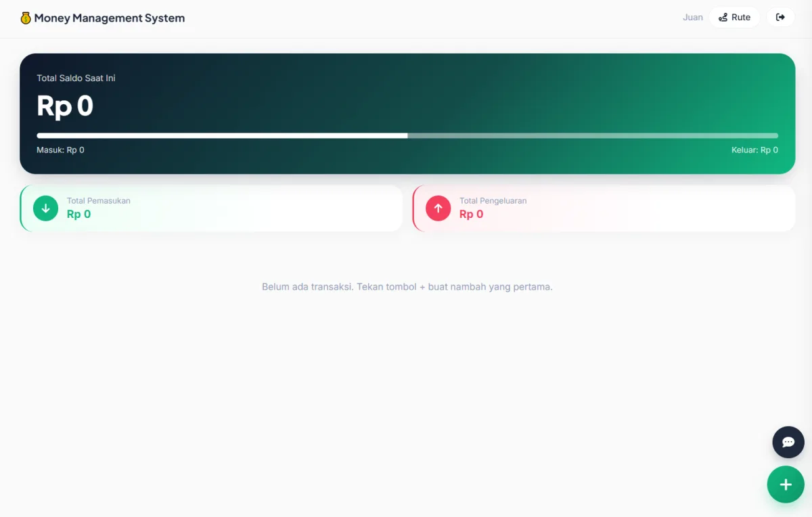The image size is (812, 517).
Task: Click the income versus expense progress bar
Action: click(x=407, y=135)
